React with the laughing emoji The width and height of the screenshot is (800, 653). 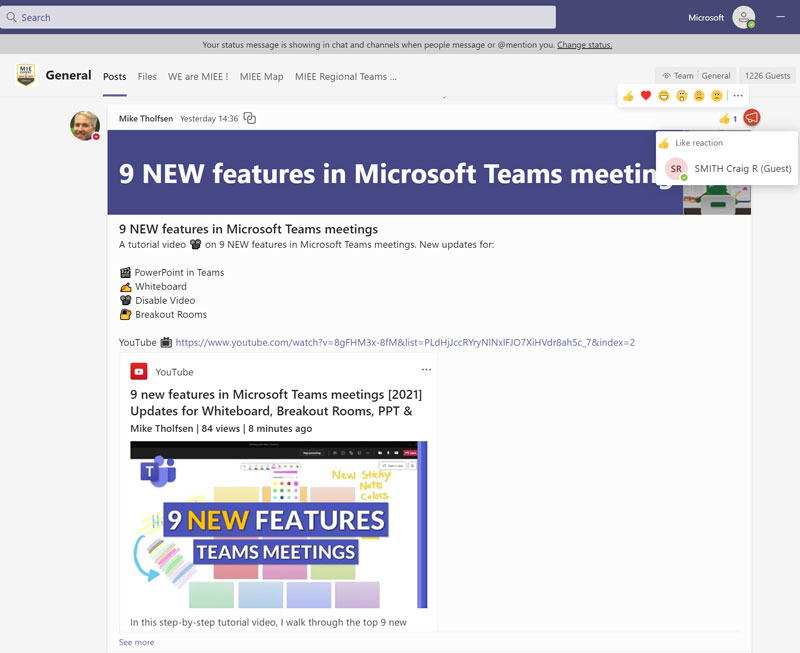663,95
